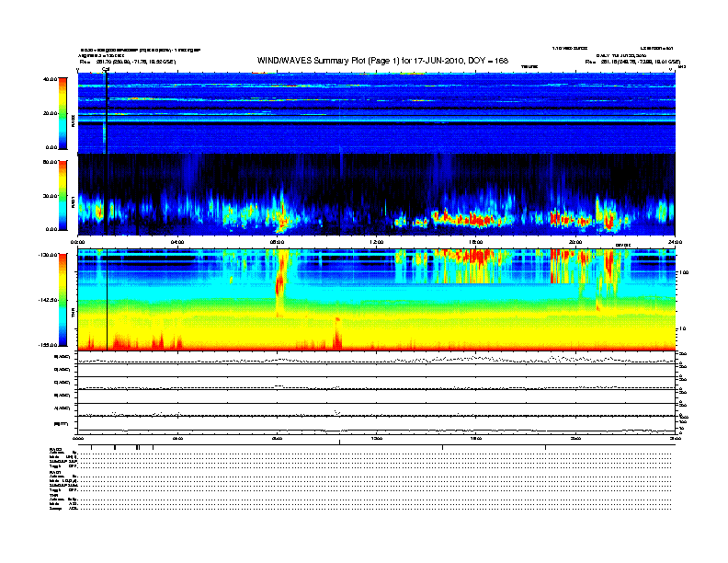The width and height of the screenshot is (728, 563).
Task: Click the 20.00 label on RAD2 scale
Action: (50, 113)
